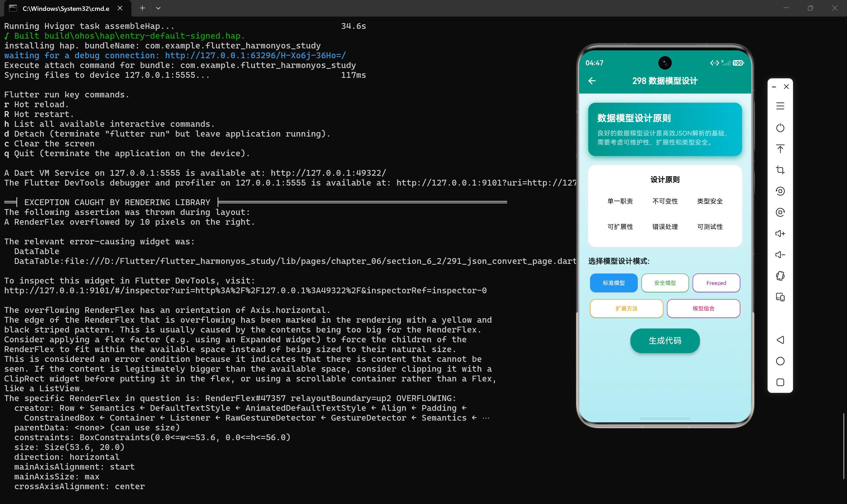Viewport: 847px width, 504px height.
Task: Tap the emulator power button icon
Action: 780,128
